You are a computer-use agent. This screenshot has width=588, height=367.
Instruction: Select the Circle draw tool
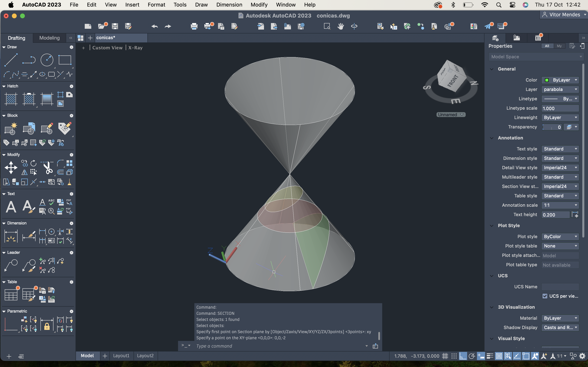47,60
